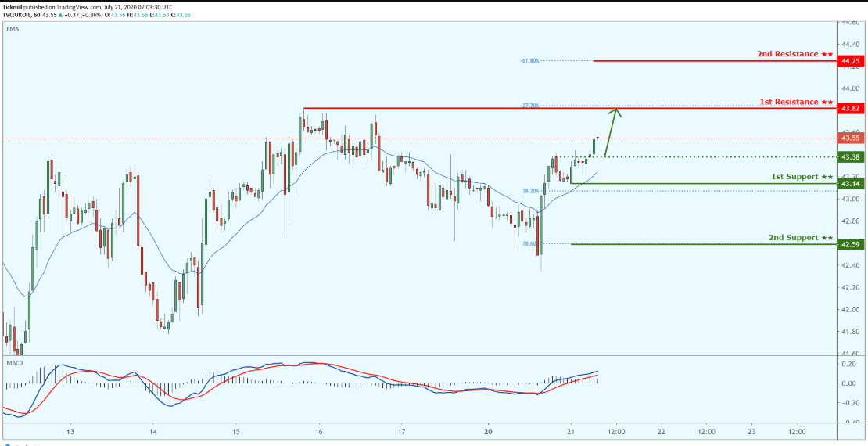Click the red 1st Resistance horizontal line

(x=569, y=108)
